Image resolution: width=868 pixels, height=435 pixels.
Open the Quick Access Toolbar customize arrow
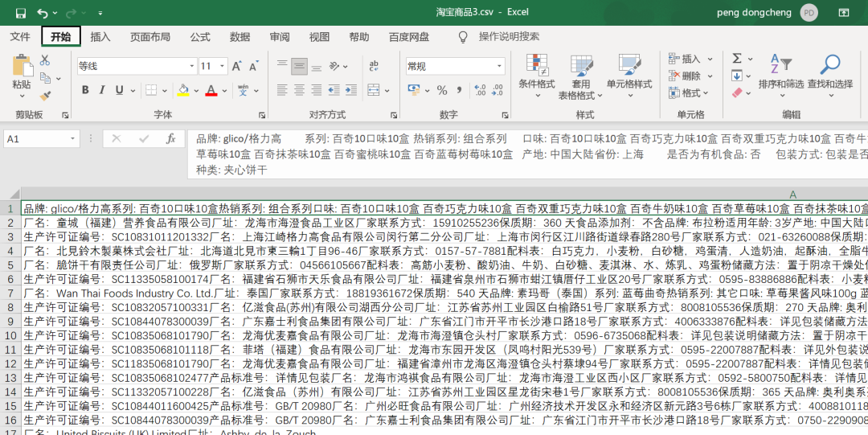[100, 13]
